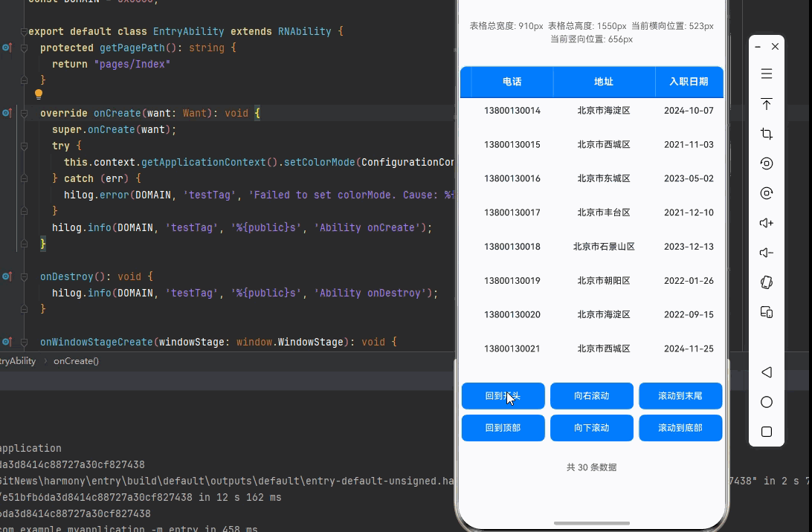
Task: Click date cell 2022-09-15
Action: (x=689, y=314)
